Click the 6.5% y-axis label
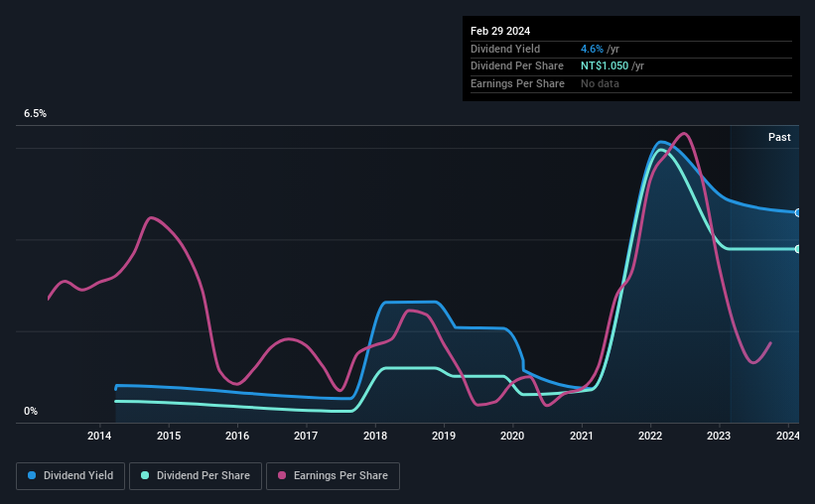 coord(36,113)
